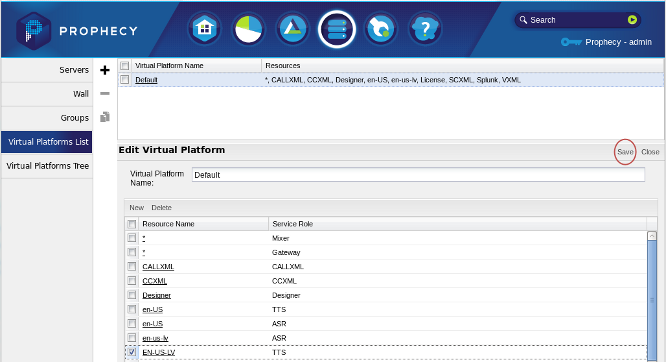The width and height of the screenshot is (666, 362).
Task: Check the CALLXML resource checkbox
Action: (x=132, y=266)
